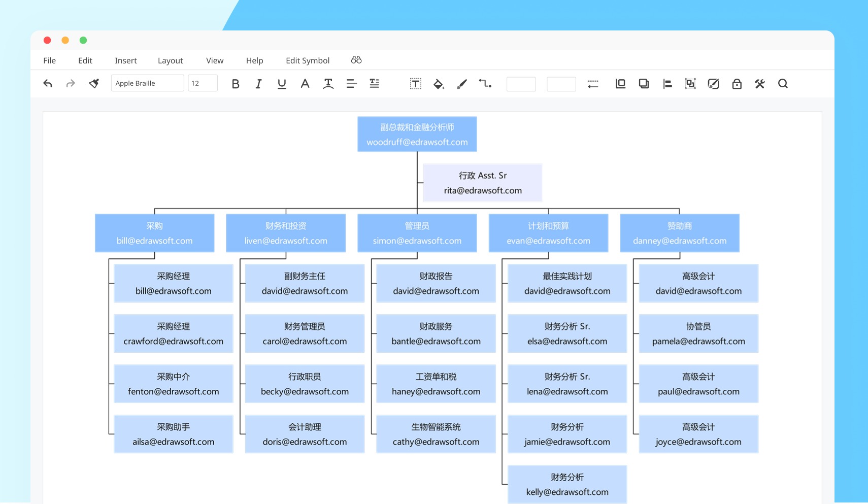The height and width of the screenshot is (504, 868).
Task: Open the font size 12 dropdown
Action: point(203,83)
